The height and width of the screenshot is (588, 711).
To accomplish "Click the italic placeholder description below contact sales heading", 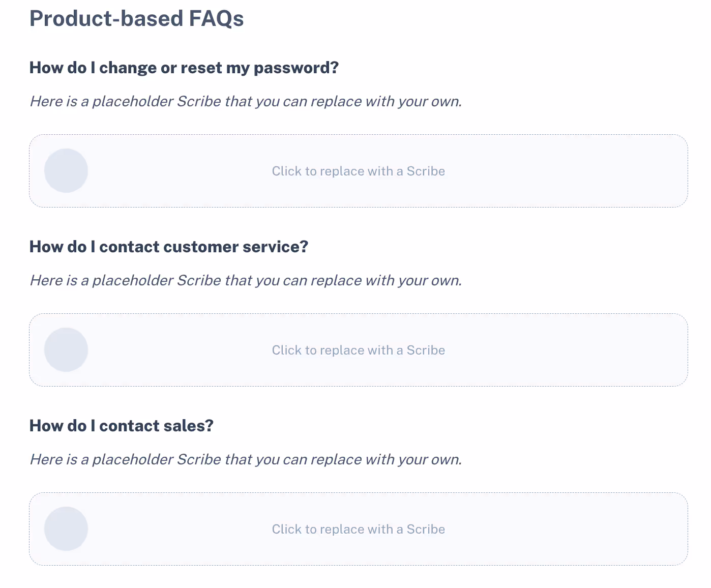I will point(246,459).
